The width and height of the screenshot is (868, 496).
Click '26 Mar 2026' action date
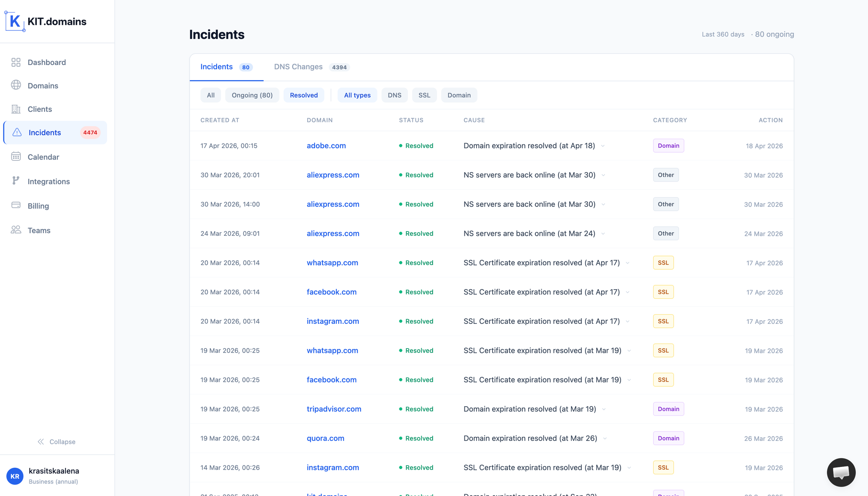tap(763, 439)
